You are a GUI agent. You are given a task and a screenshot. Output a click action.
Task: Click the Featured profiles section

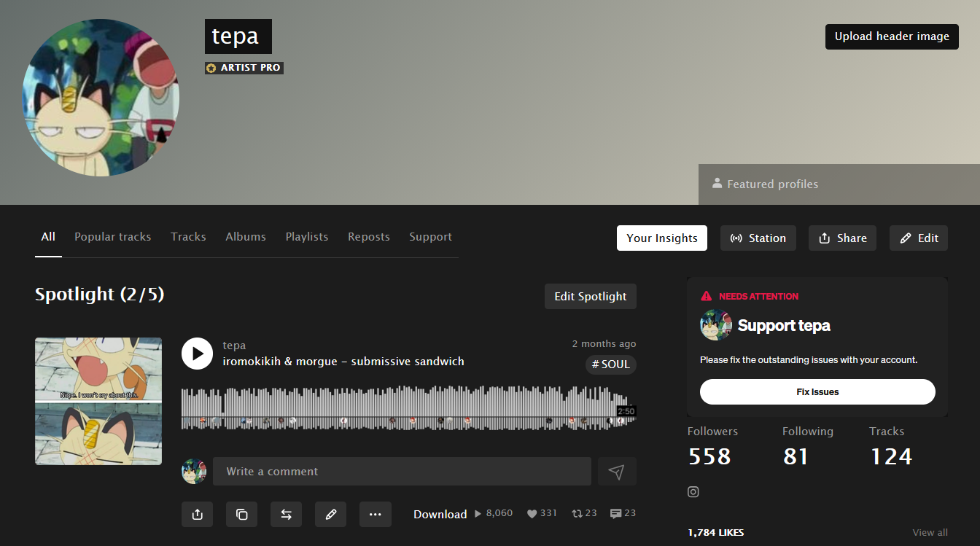[x=839, y=184]
